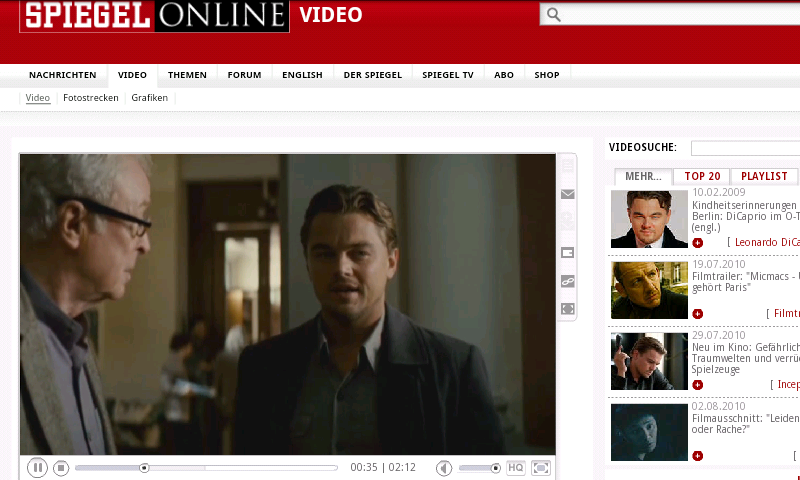The image size is (800, 480).
Task: Visit the Shop navigation item
Action: coord(547,75)
